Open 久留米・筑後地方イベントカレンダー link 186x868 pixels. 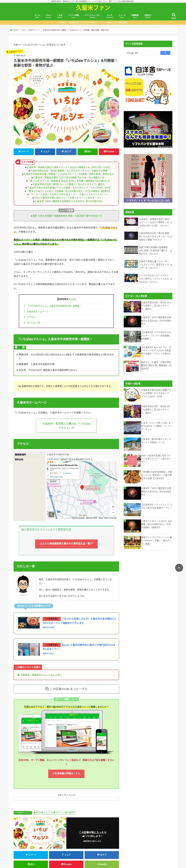coord(41,675)
